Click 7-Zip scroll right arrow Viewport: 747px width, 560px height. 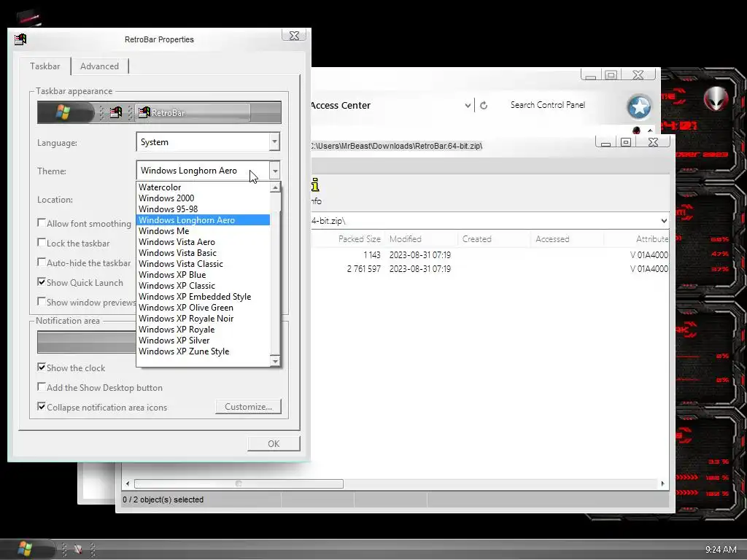click(662, 484)
